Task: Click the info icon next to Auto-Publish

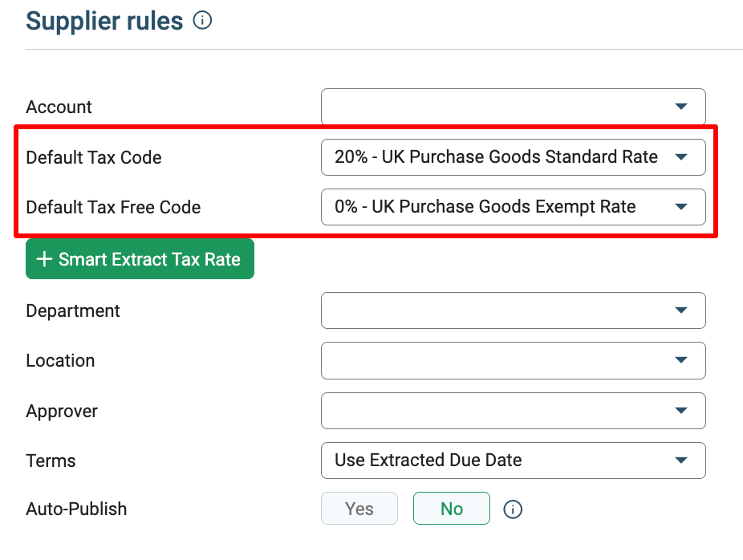Action: point(513,509)
